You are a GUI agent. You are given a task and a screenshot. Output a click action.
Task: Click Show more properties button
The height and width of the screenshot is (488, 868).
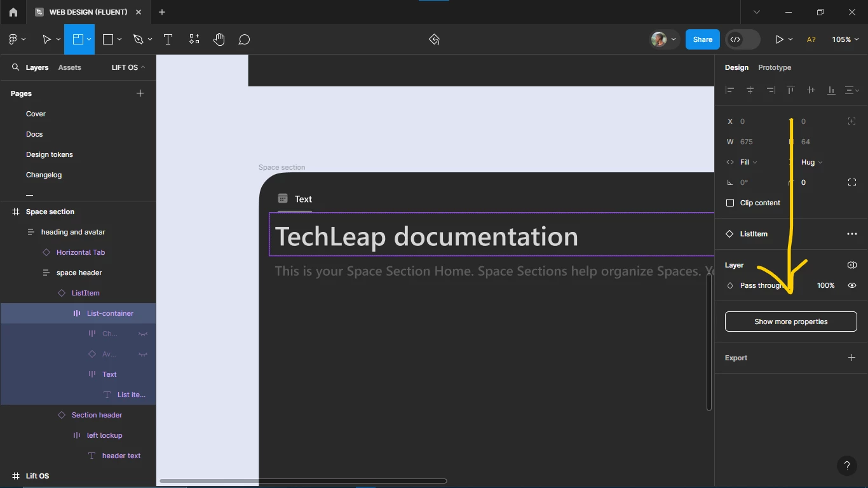[x=791, y=322]
